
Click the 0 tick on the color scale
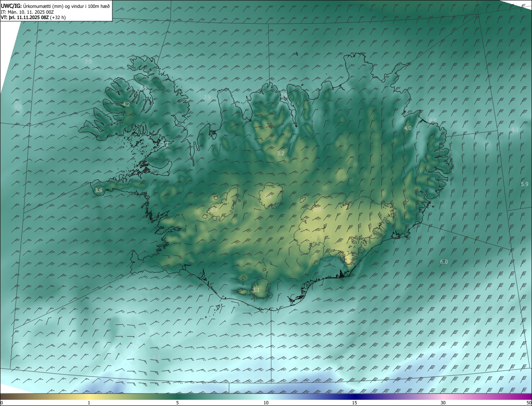pos(1,403)
